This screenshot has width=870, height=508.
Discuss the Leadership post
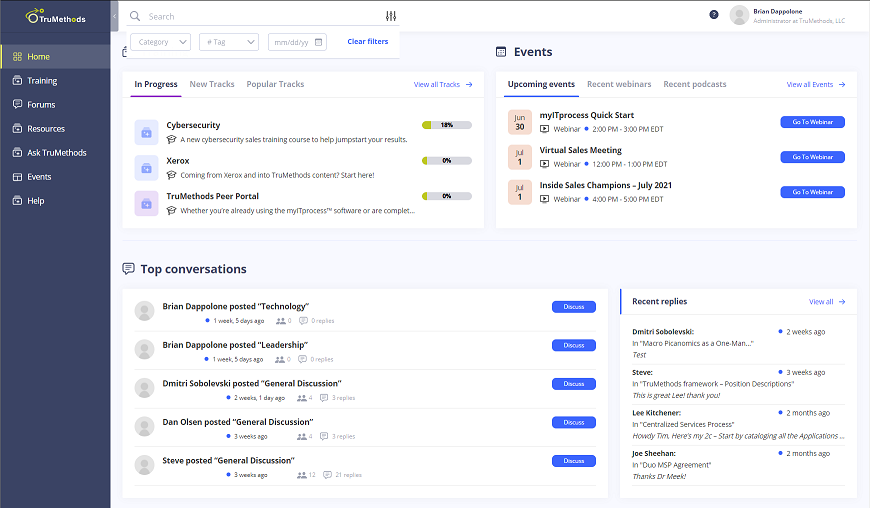pyautogui.click(x=574, y=345)
